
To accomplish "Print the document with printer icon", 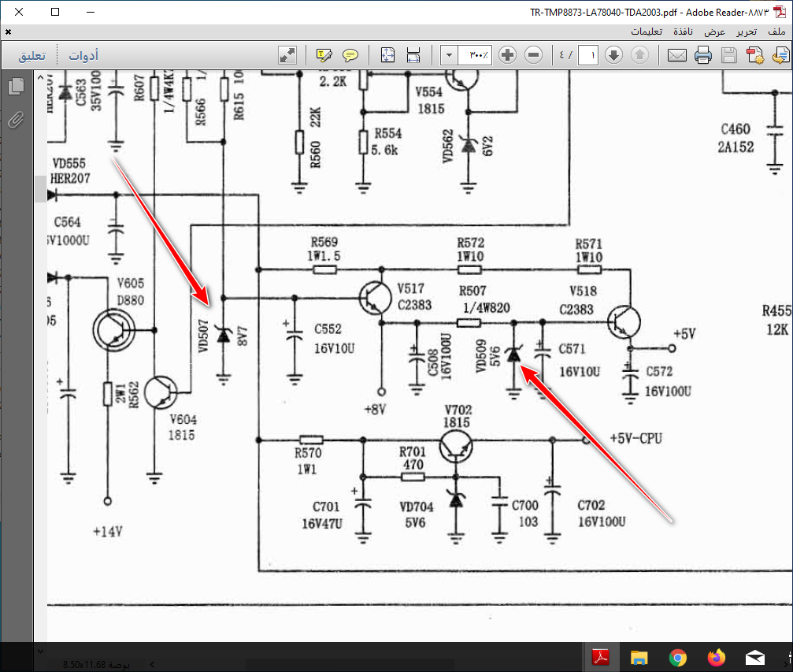I will pyautogui.click(x=703, y=55).
